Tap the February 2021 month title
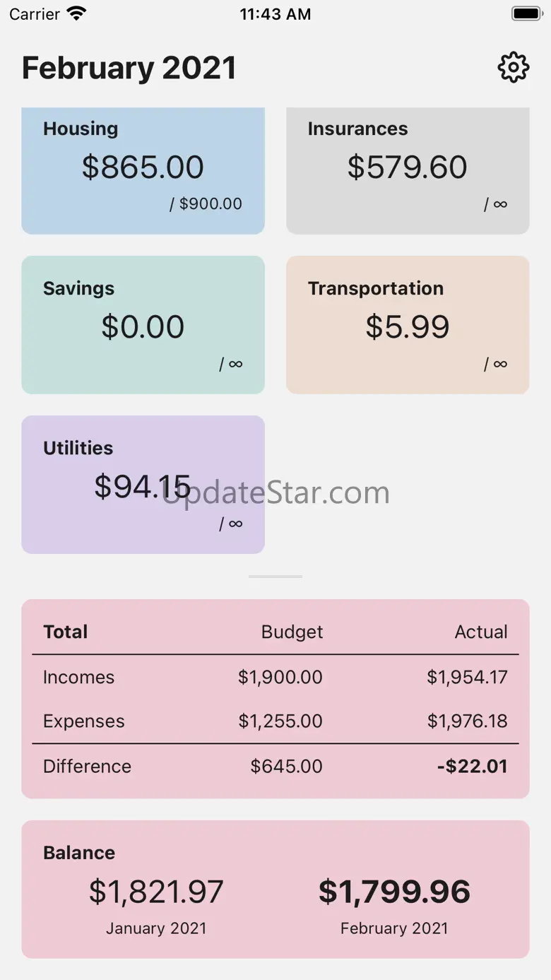Viewport: 551px width, 980px height. [129, 68]
